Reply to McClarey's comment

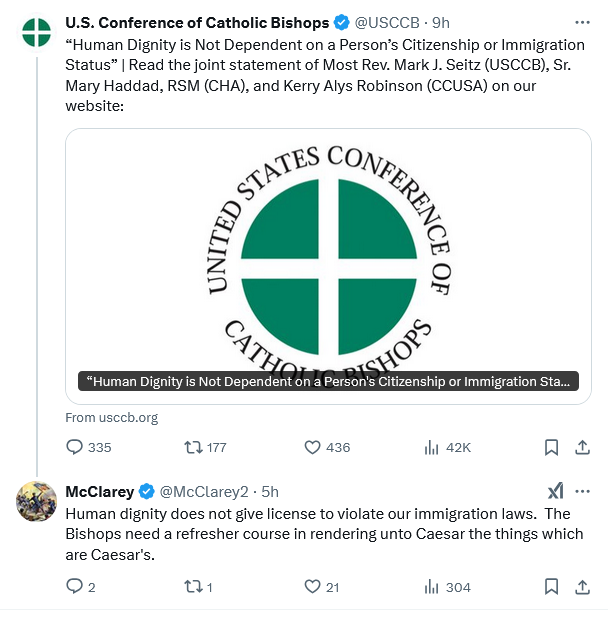(75, 587)
